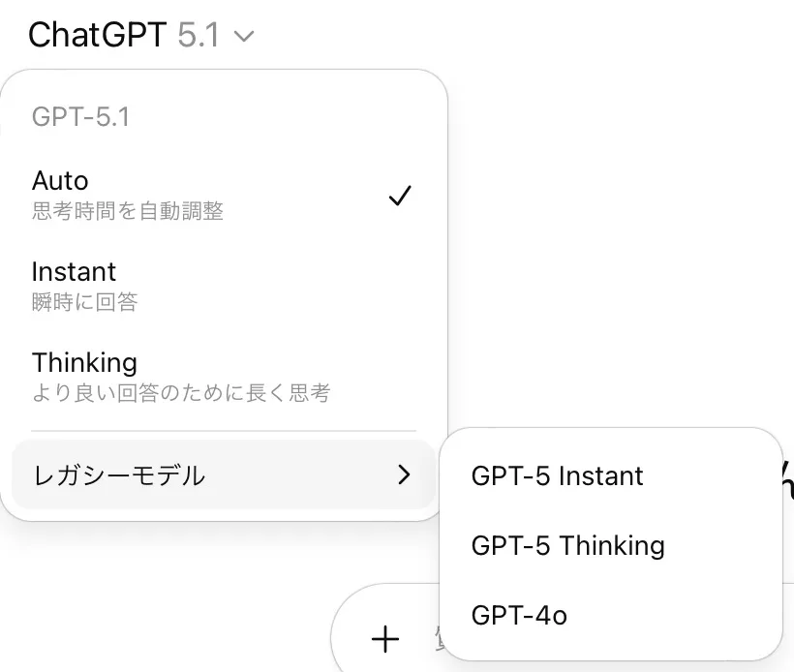The height and width of the screenshot is (672, 794).
Task: Click the plus attach icon
Action: click(385, 639)
